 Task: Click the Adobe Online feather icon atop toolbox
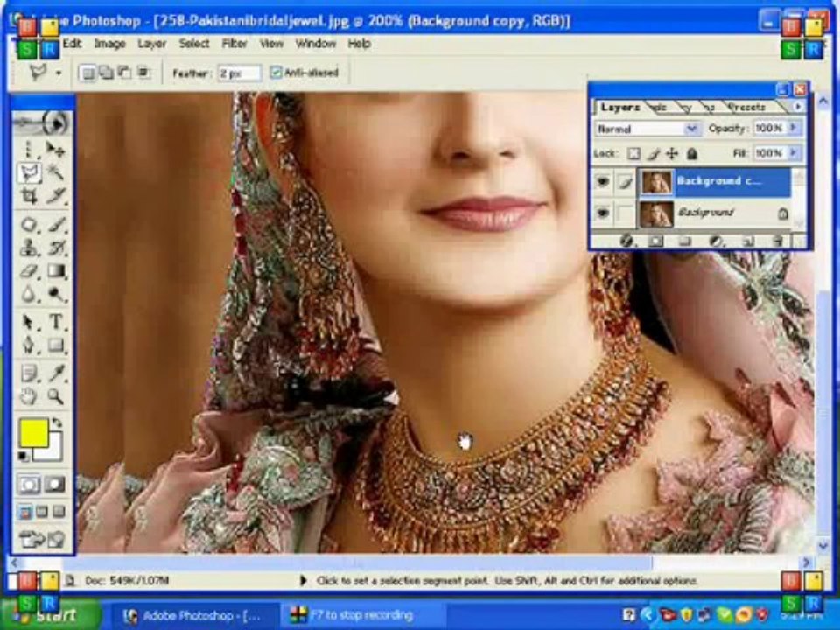click(43, 122)
